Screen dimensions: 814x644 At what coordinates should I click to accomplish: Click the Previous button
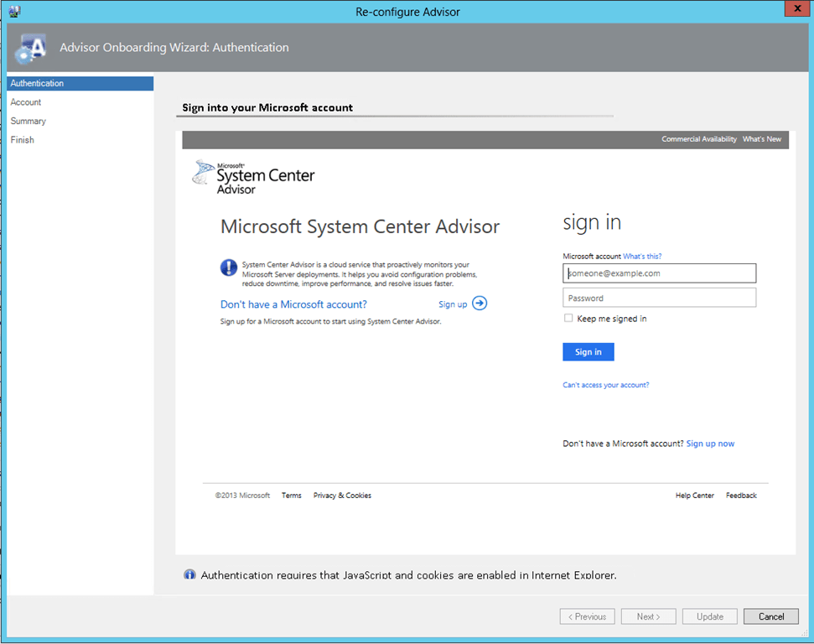click(587, 616)
